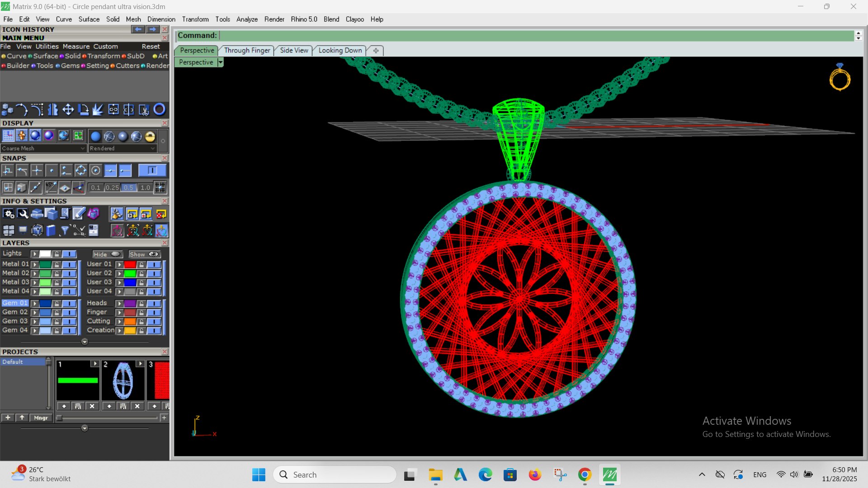Click the wrench settings icon
Viewport: 868px width, 488px height.
pos(23,214)
